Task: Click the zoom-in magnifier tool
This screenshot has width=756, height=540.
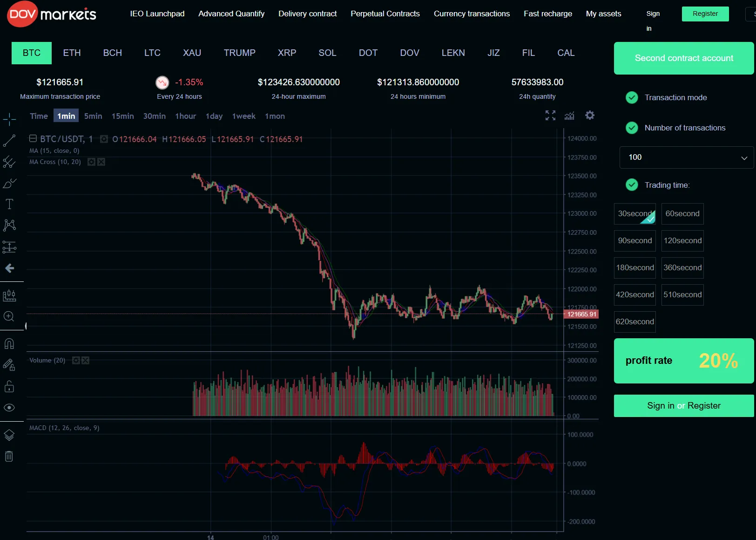Action: point(9,317)
